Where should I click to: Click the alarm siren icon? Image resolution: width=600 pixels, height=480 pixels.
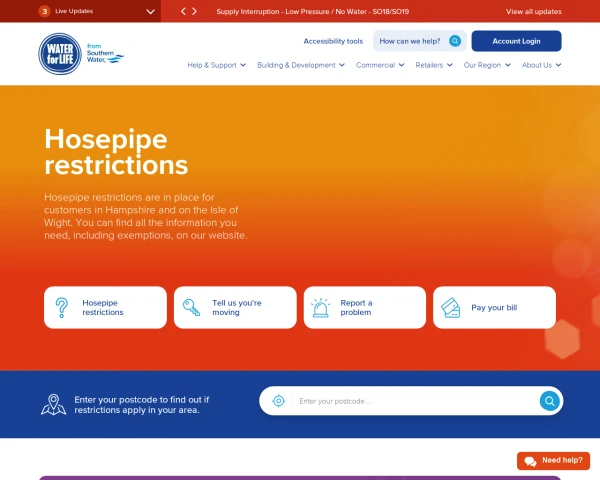coord(320,308)
